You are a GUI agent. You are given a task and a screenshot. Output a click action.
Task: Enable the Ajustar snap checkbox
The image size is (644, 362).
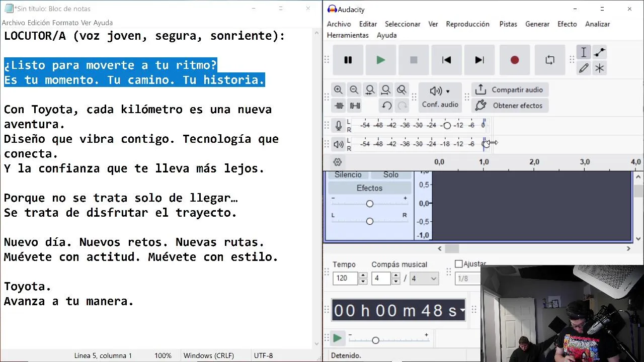[458, 264]
